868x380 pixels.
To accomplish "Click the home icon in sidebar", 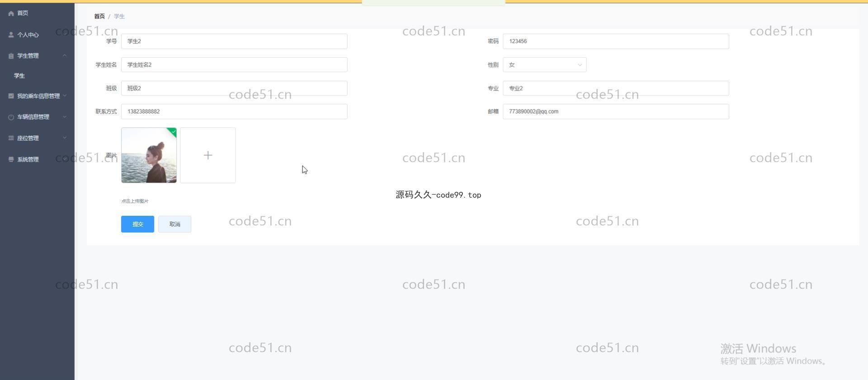I will tap(11, 13).
